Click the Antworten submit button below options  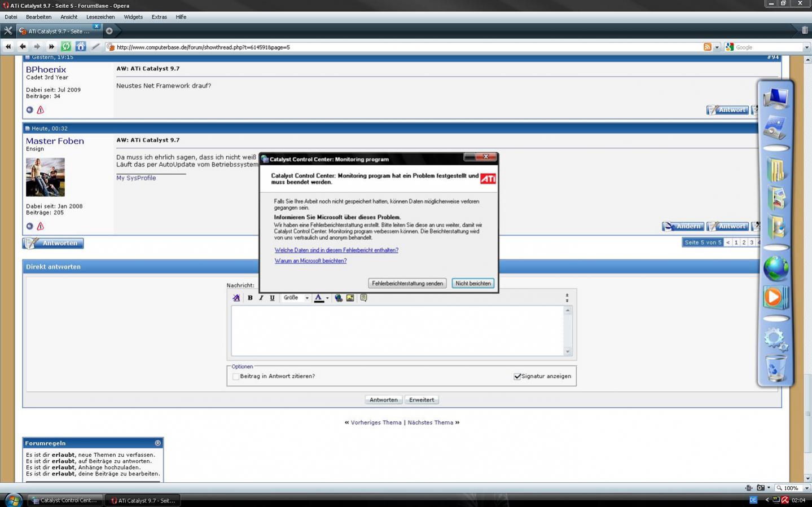click(384, 400)
